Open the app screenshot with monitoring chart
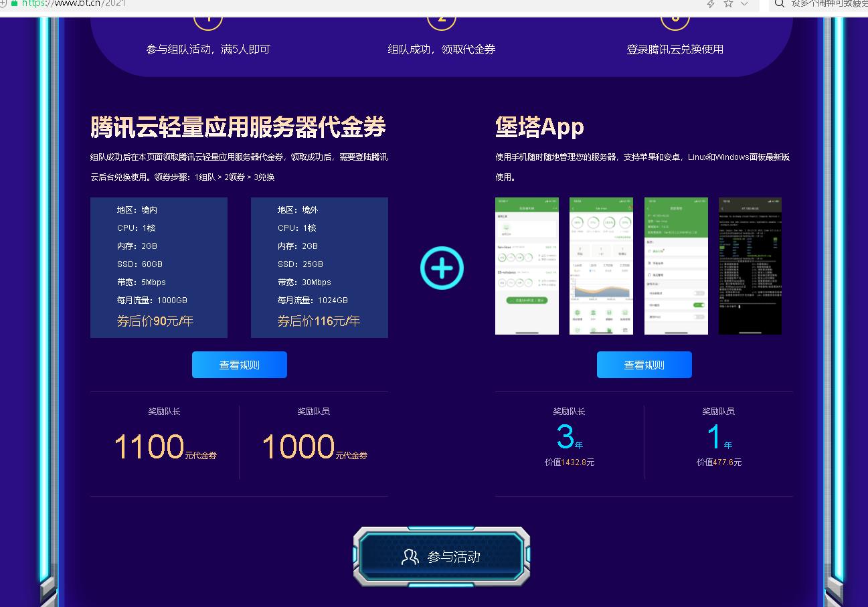Screen dimensions: 868x607 pos(601,266)
